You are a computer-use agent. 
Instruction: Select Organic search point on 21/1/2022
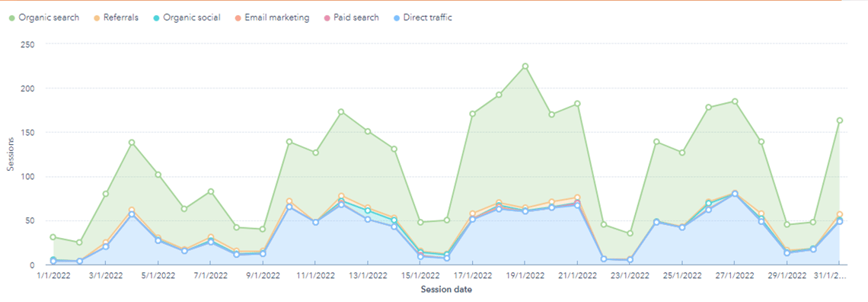coord(577,104)
